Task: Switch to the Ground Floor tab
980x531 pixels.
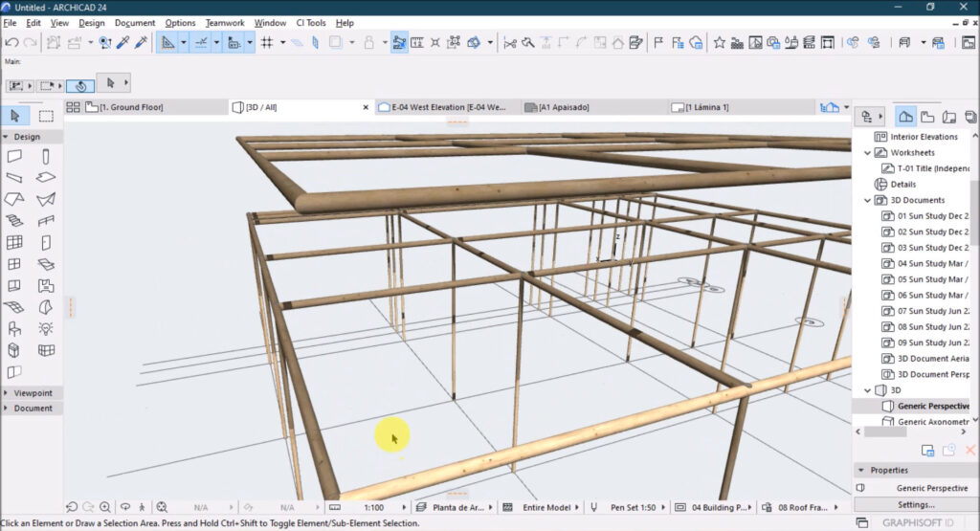Action: click(x=131, y=107)
